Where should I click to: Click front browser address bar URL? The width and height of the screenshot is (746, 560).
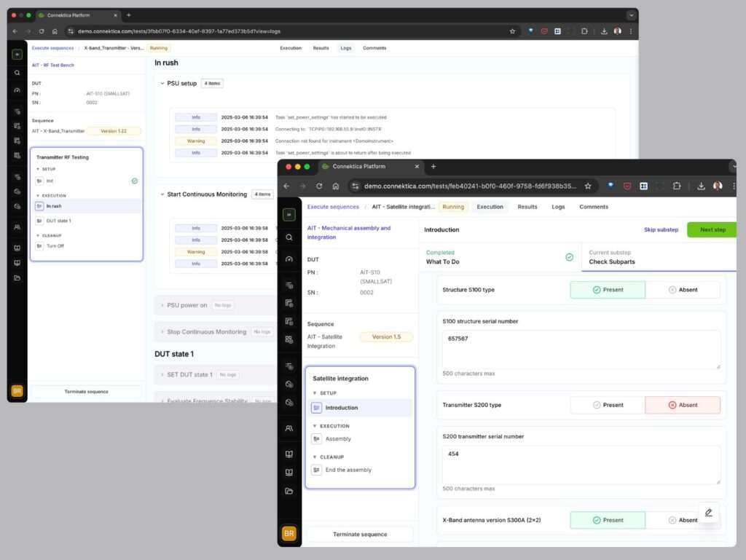click(x=470, y=186)
